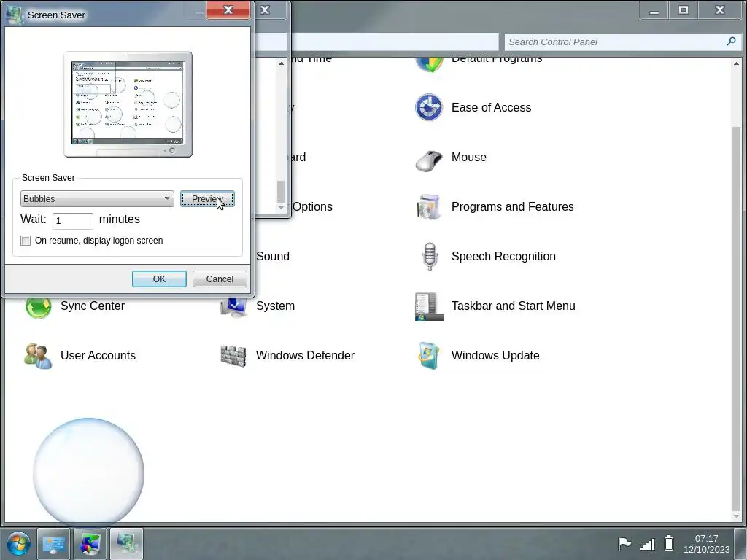Click the taskbar clock and date
This screenshot has height=560, width=747.
[706, 544]
